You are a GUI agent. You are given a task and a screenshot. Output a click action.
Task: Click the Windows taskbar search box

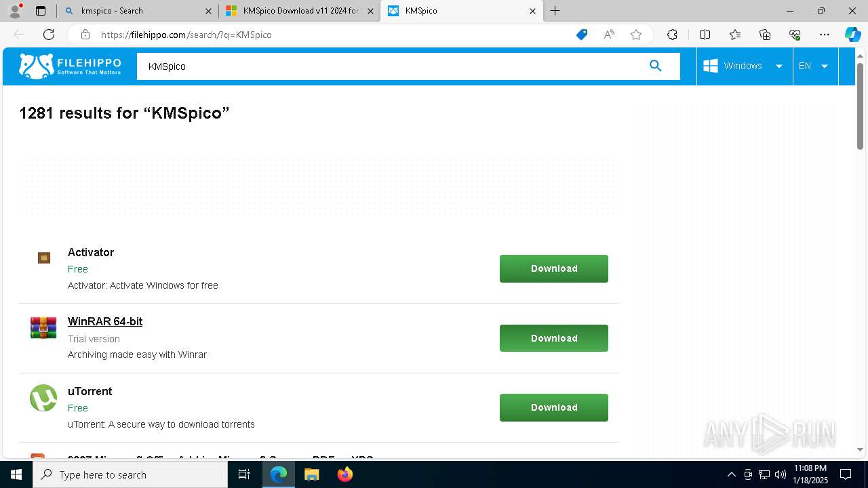130,474
